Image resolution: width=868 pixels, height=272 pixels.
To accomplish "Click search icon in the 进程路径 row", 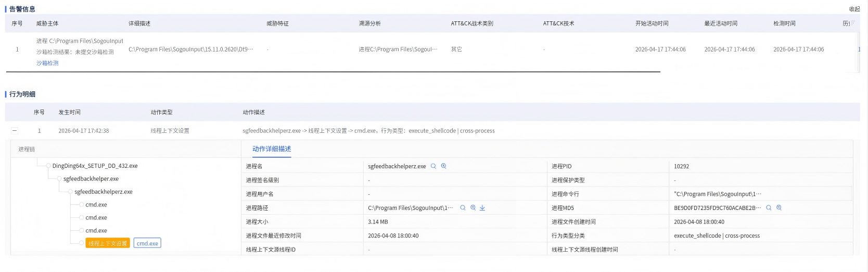I will [x=463, y=208].
